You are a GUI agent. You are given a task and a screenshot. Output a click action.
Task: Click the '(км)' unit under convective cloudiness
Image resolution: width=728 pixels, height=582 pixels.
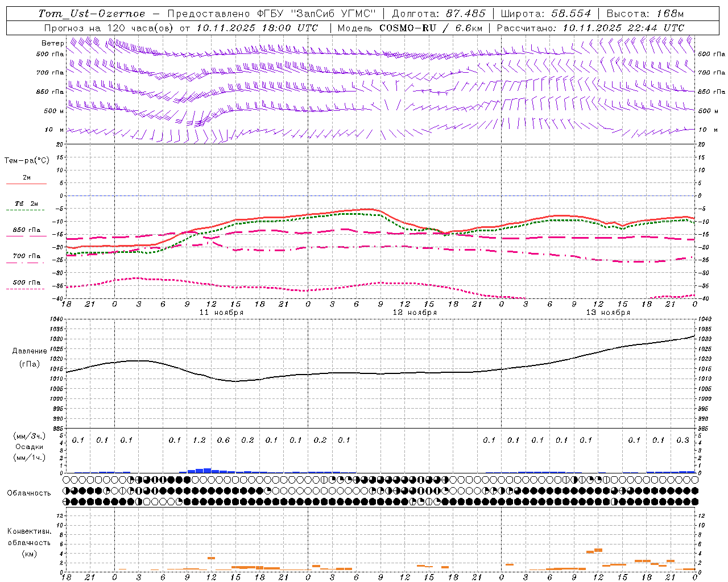(29, 554)
